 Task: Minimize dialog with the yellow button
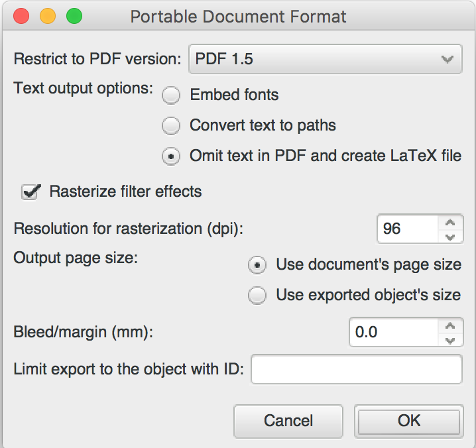coord(48,16)
